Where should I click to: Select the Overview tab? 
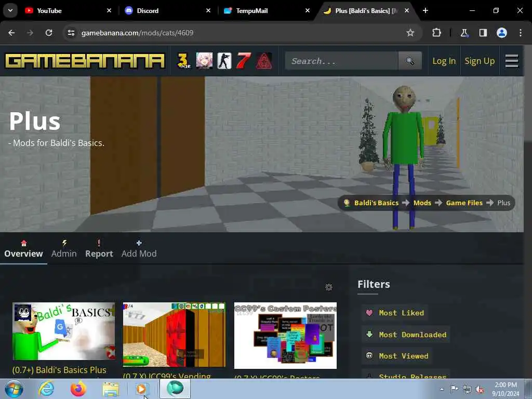point(23,249)
